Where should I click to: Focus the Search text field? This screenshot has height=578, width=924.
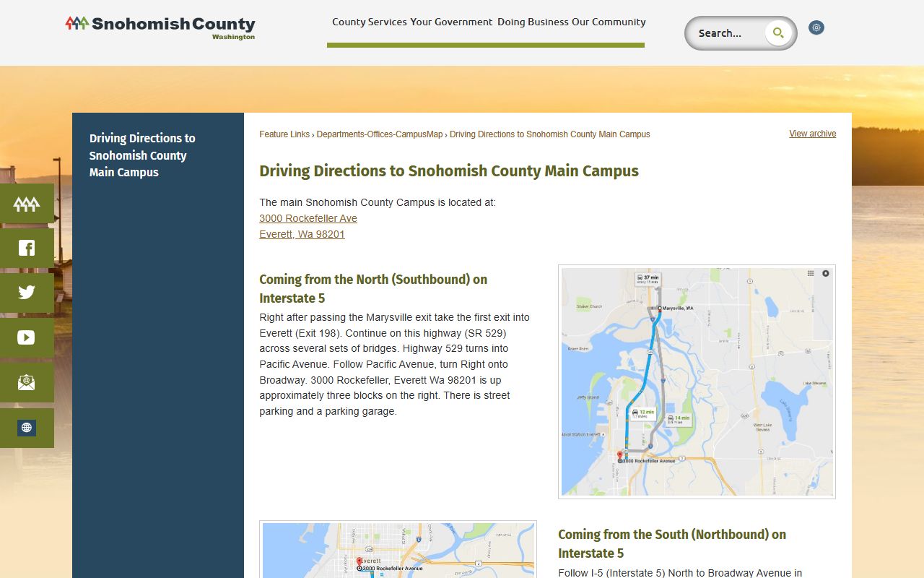[x=728, y=33]
